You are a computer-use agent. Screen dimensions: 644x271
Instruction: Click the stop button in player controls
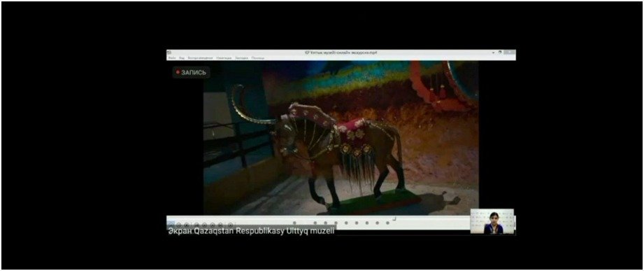187,225
